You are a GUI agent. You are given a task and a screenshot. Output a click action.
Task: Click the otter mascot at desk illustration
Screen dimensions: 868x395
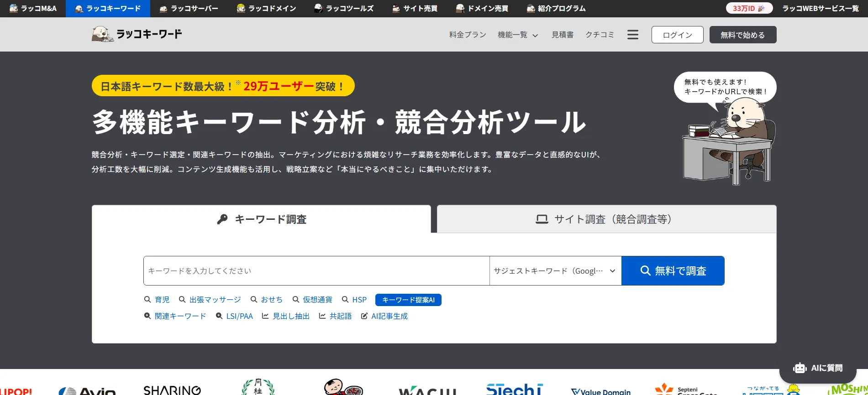728,142
